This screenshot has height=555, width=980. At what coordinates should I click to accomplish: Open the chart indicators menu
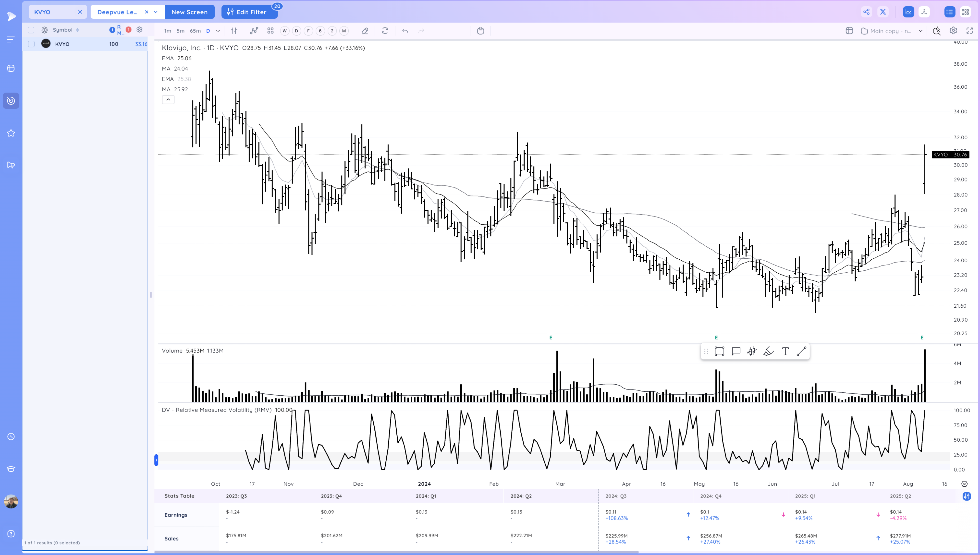(x=254, y=31)
